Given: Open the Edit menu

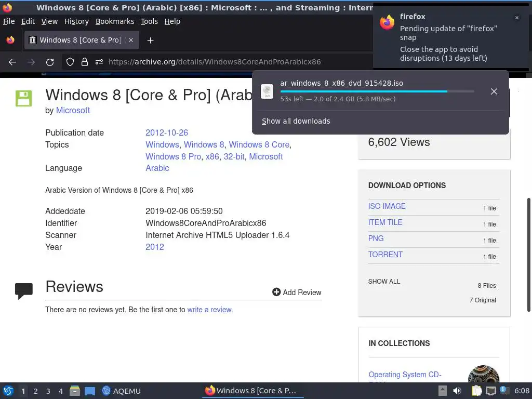Looking at the screenshot, I should (28, 21).
